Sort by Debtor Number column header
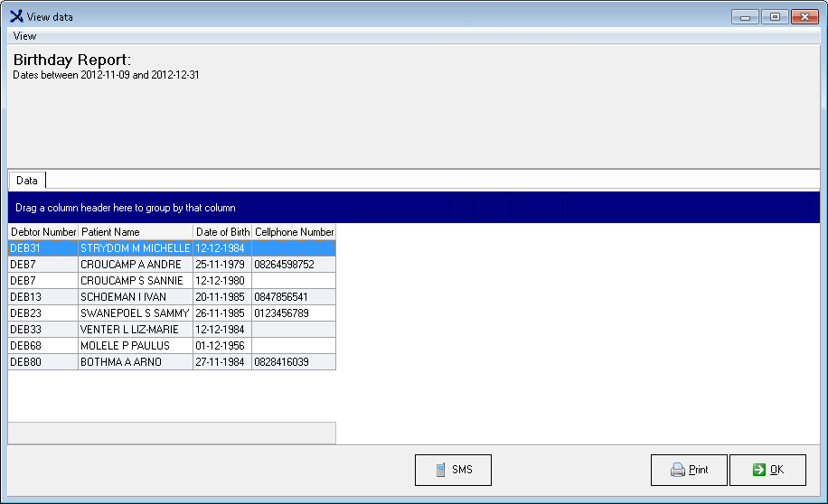 click(43, 232)
